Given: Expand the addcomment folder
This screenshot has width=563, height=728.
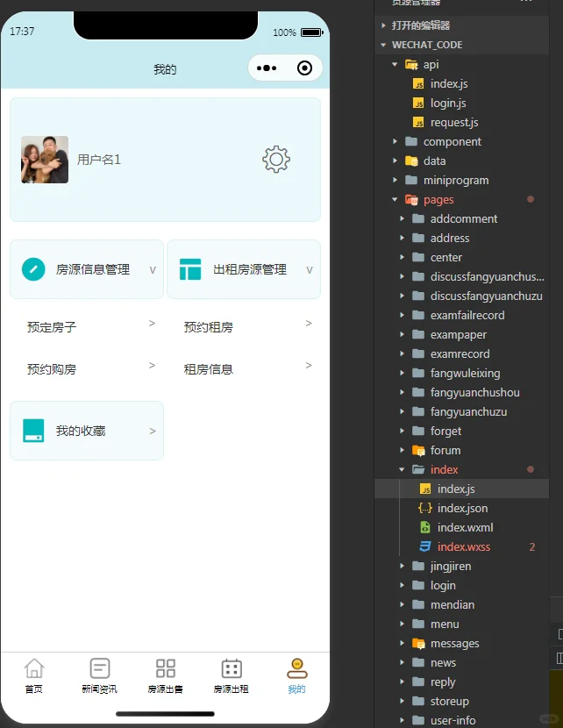Looking at the screenshot, I should click(461, 218).
